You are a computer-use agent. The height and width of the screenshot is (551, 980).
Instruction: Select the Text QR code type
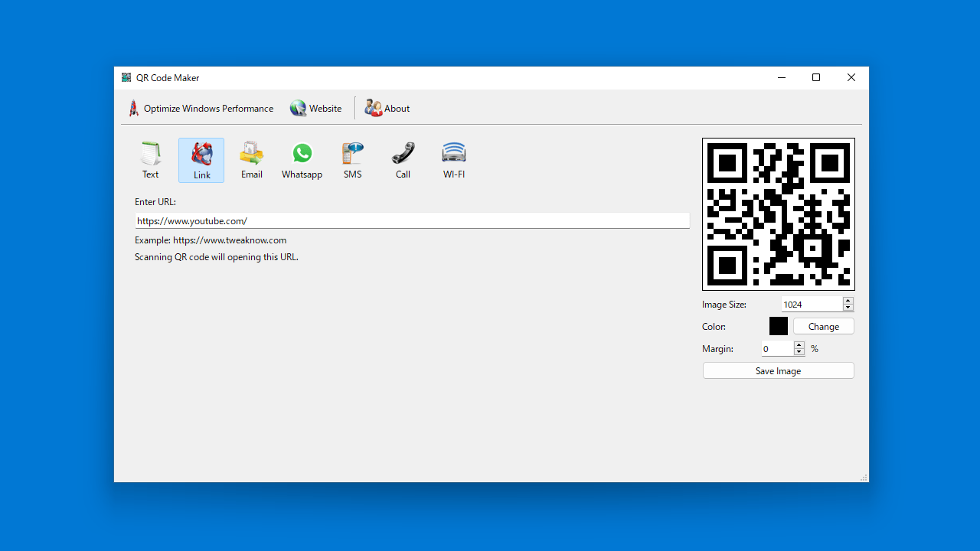151,161
